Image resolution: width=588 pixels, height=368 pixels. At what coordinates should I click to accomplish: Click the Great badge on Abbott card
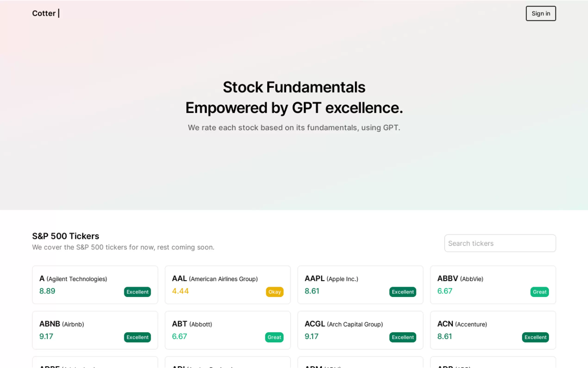(274, 337)
